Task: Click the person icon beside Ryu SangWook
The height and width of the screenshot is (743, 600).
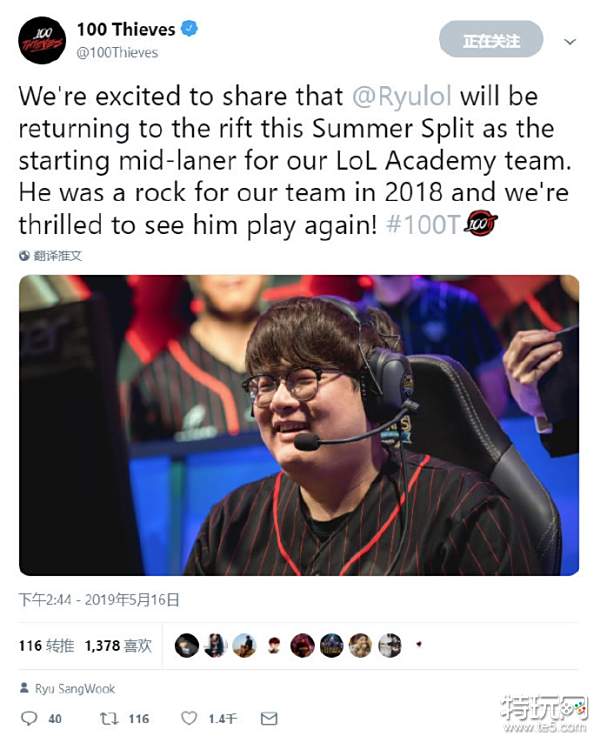Action: 24,688
